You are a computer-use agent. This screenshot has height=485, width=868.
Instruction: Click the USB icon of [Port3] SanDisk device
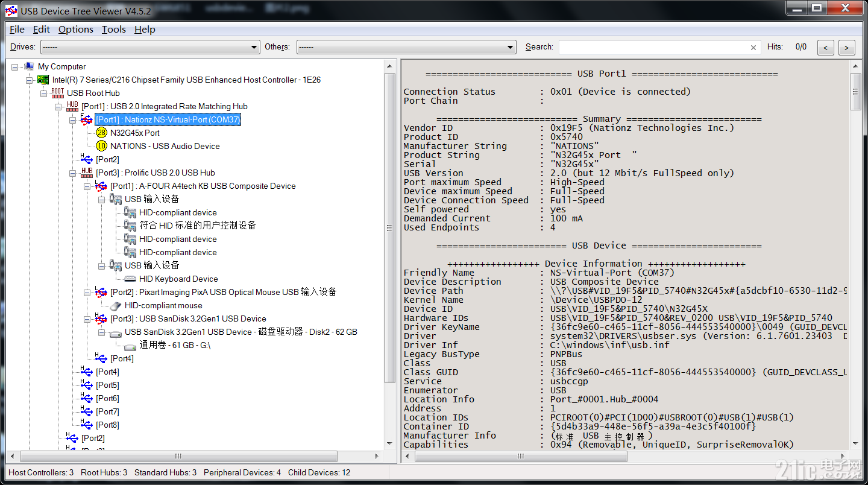point(101,319)
